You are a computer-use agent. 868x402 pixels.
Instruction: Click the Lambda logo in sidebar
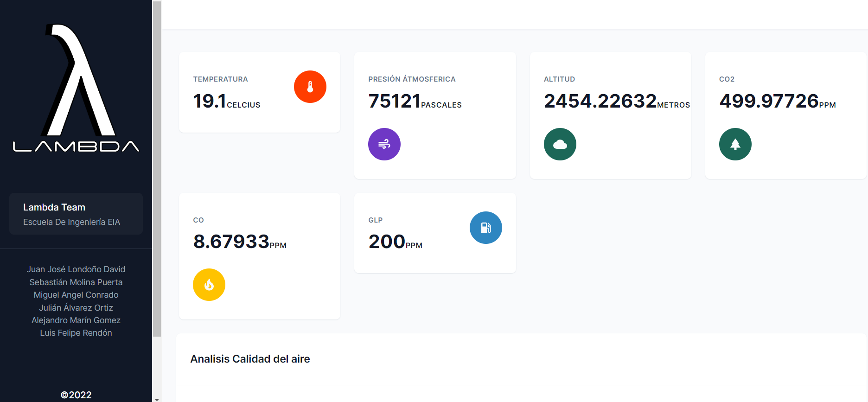pos(76,88)
